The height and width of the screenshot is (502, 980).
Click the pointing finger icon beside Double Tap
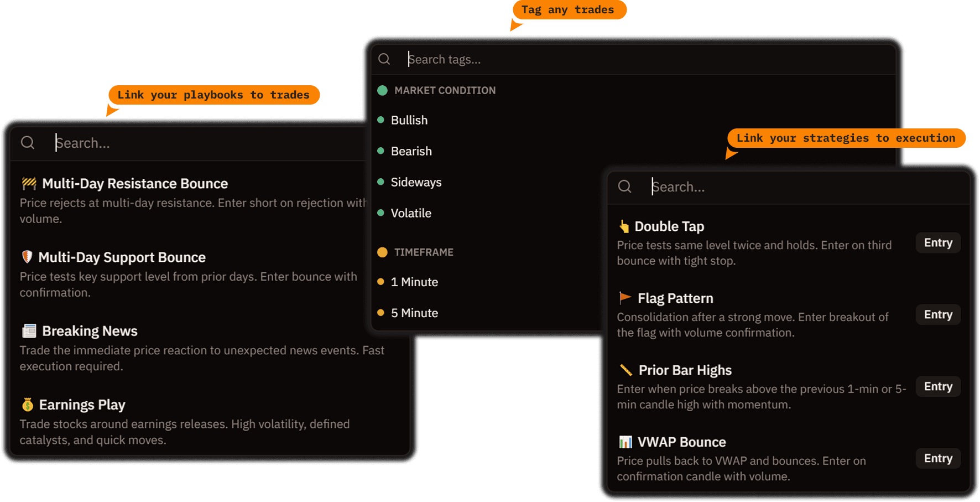click(x=624, y=226)
